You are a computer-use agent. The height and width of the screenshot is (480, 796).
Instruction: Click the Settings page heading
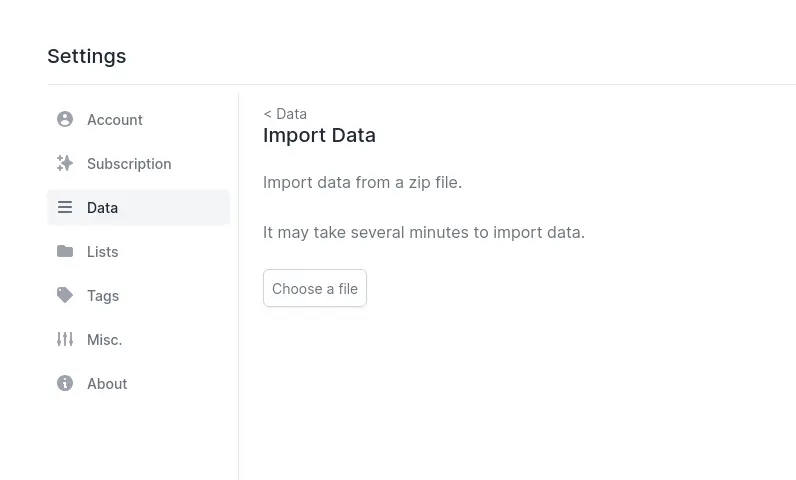(87, 56)
